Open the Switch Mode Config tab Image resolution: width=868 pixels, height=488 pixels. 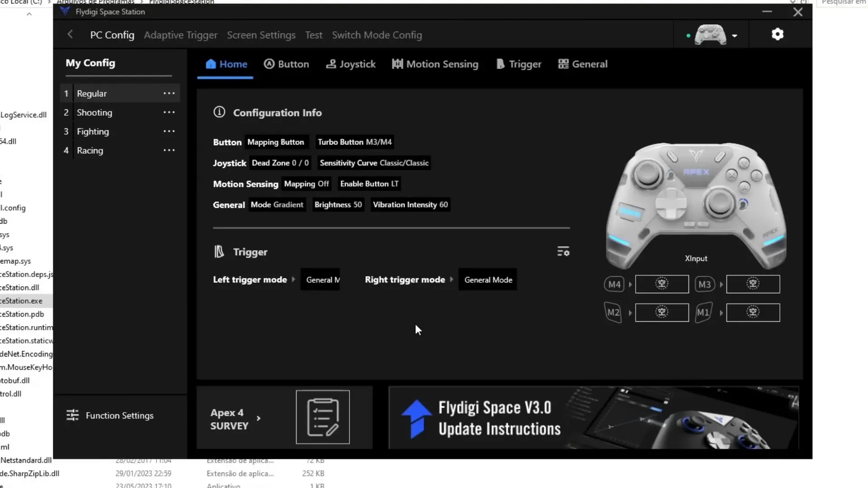click(x=377, y=35)
